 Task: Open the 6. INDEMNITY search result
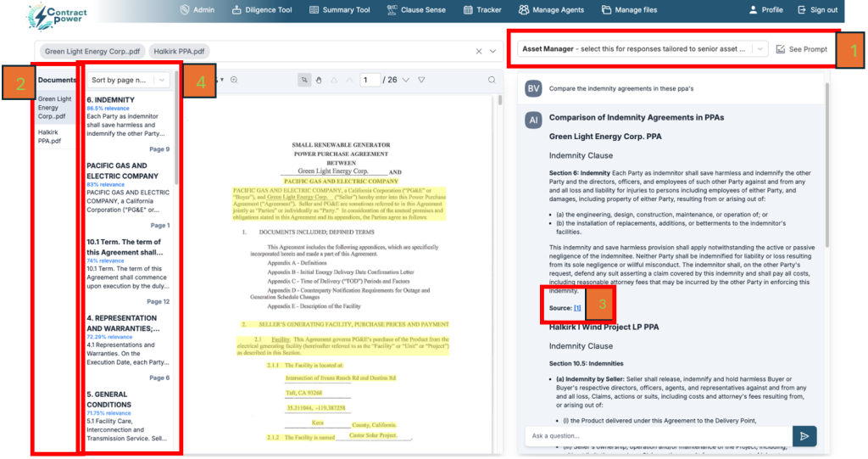[110, 100]
